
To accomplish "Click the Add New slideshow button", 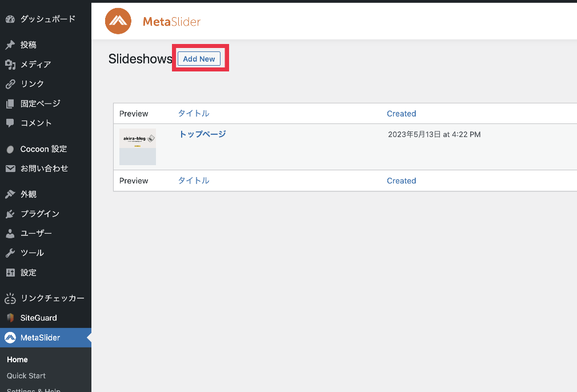I will (199, 59).
